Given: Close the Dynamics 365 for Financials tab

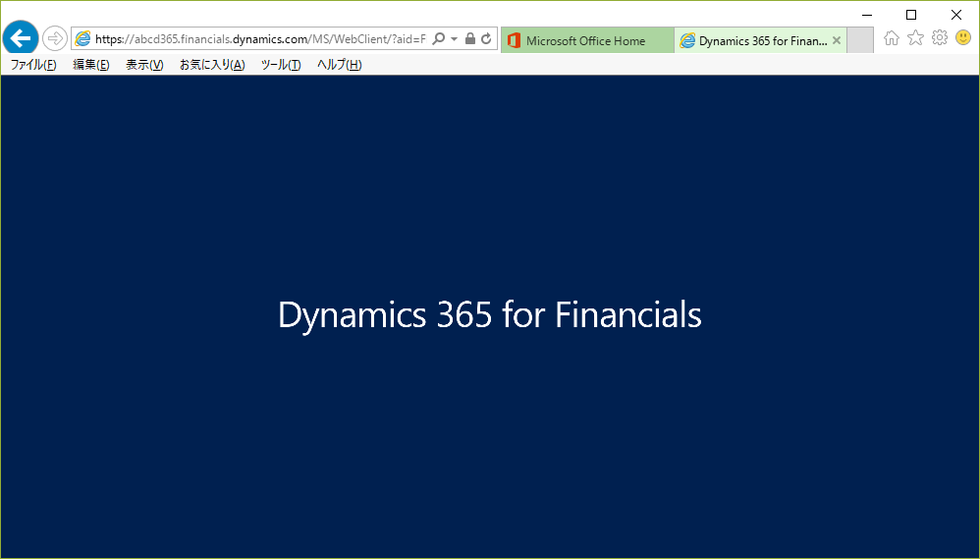Looking at the screenshot, I should pos(837,40).
